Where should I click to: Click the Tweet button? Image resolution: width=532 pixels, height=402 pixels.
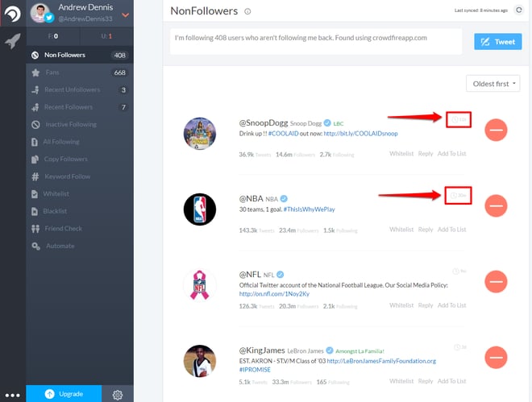[x=497, y=42]
